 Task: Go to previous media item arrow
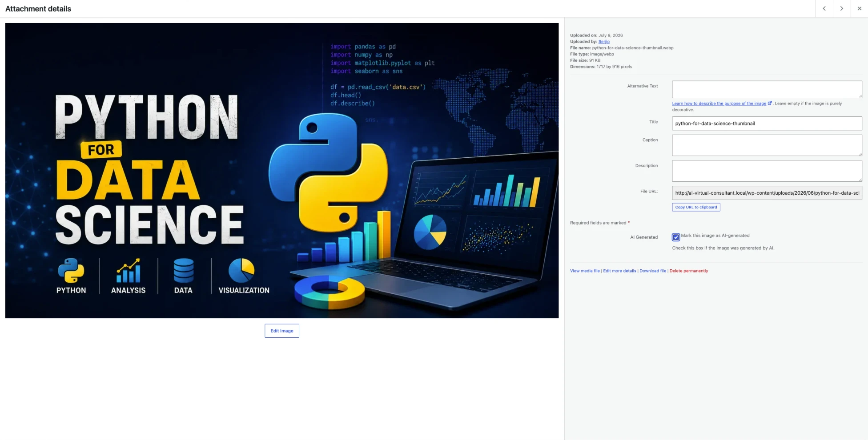point(824,8)
